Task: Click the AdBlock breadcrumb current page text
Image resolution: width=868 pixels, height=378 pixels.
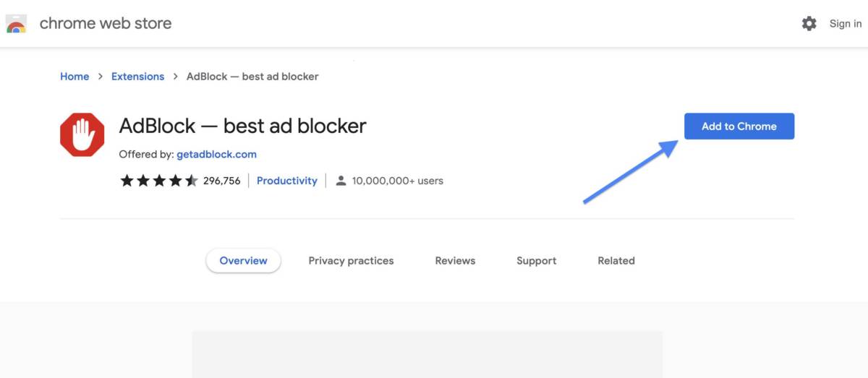Action: tap(252, 77)
